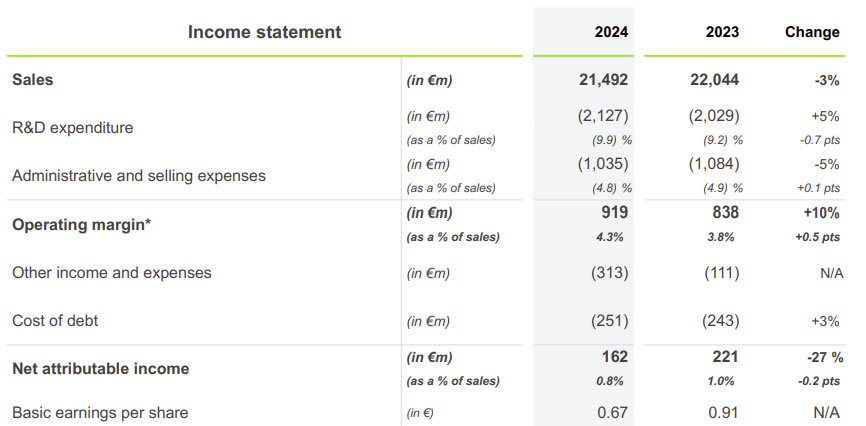This screenshot has width=866, height=426.
Task: Select the 2024 Sales value 21,492
Action: click(x=603, y=80)
